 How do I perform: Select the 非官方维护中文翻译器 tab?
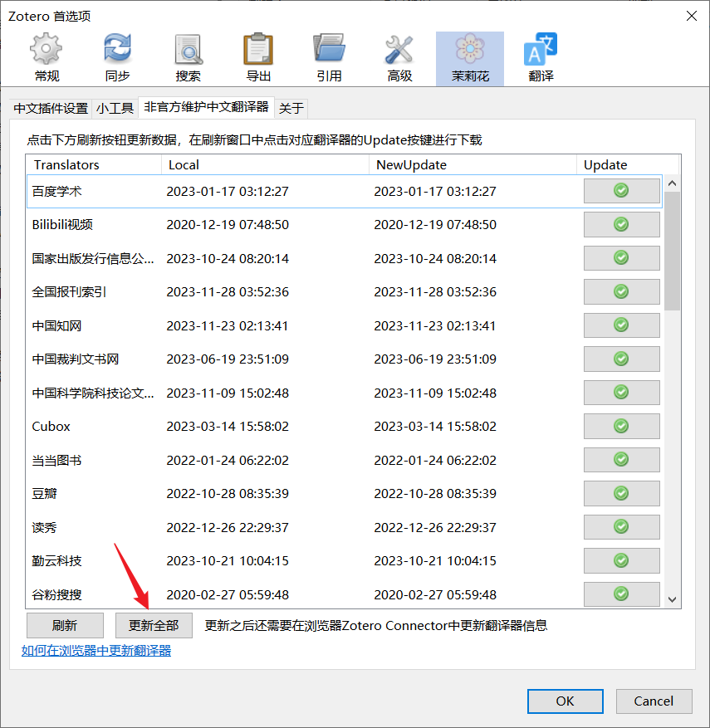pos(206,107)
